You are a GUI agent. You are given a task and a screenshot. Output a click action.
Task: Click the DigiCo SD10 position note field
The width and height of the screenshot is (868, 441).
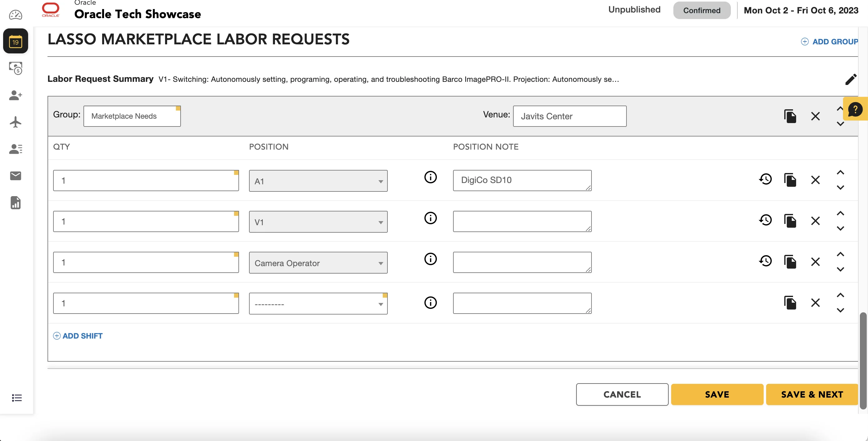522,181
